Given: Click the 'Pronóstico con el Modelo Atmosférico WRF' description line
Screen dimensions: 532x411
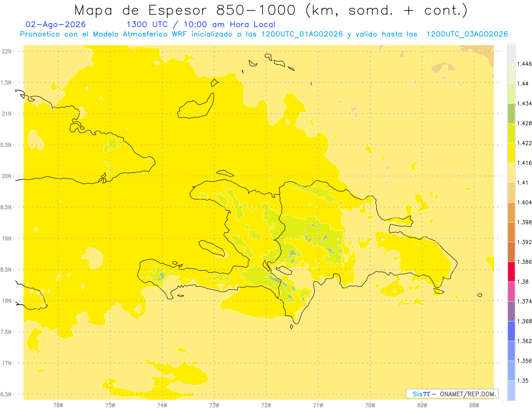Looking at the screenshot, I should pyautogui.click(x=264, y=34).
